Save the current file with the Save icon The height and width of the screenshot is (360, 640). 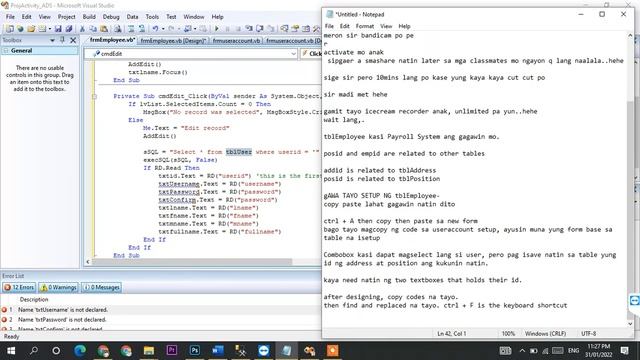[58, 29]
